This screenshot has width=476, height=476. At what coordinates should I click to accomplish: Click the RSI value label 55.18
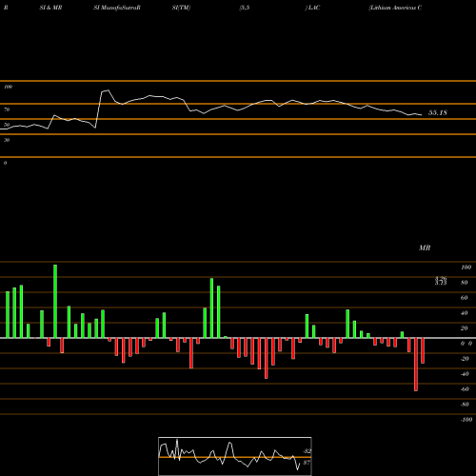pos(438,112)
